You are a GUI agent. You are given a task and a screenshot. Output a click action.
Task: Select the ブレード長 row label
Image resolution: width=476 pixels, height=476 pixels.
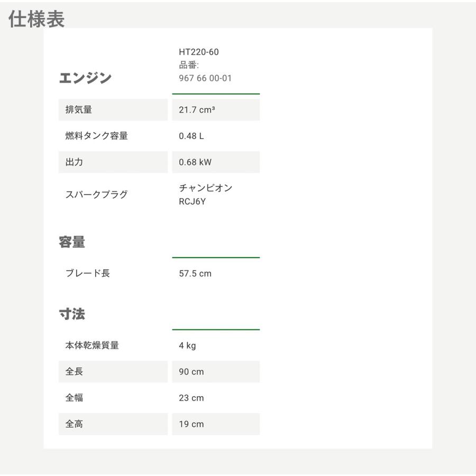(87, 273)
